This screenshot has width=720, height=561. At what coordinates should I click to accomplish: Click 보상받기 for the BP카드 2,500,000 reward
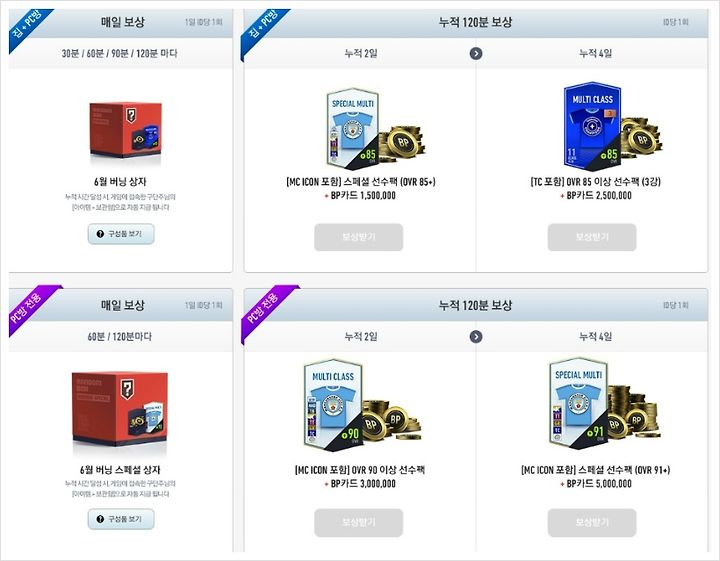pyautogui.click(x=592, y=237)
